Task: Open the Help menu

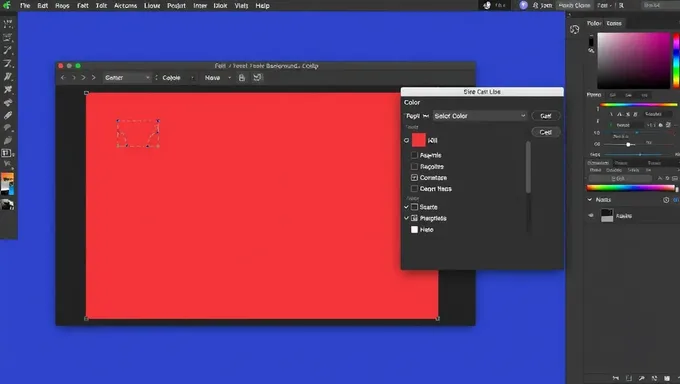Action: (262, 6)
